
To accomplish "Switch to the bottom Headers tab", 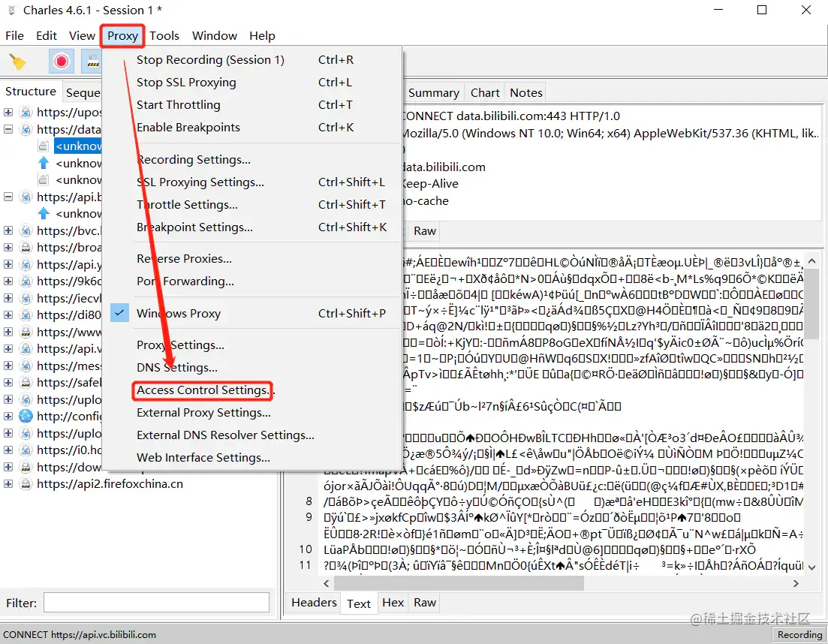I will click(x=314, y=603).
